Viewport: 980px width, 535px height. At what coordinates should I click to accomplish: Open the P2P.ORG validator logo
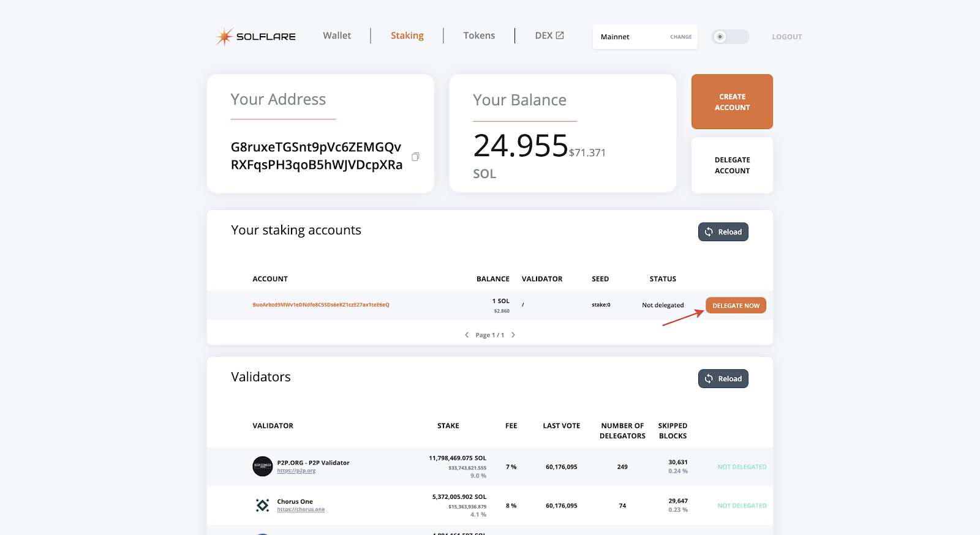tap(263, 466)
